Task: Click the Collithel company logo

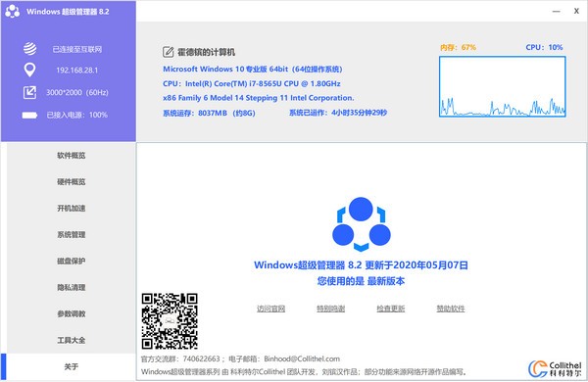Action: coord(555,369)
